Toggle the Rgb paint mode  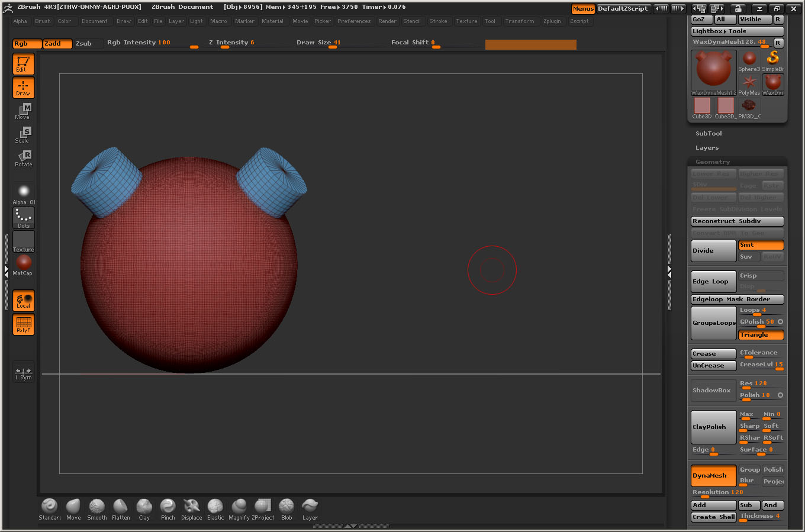pos(27,44)
